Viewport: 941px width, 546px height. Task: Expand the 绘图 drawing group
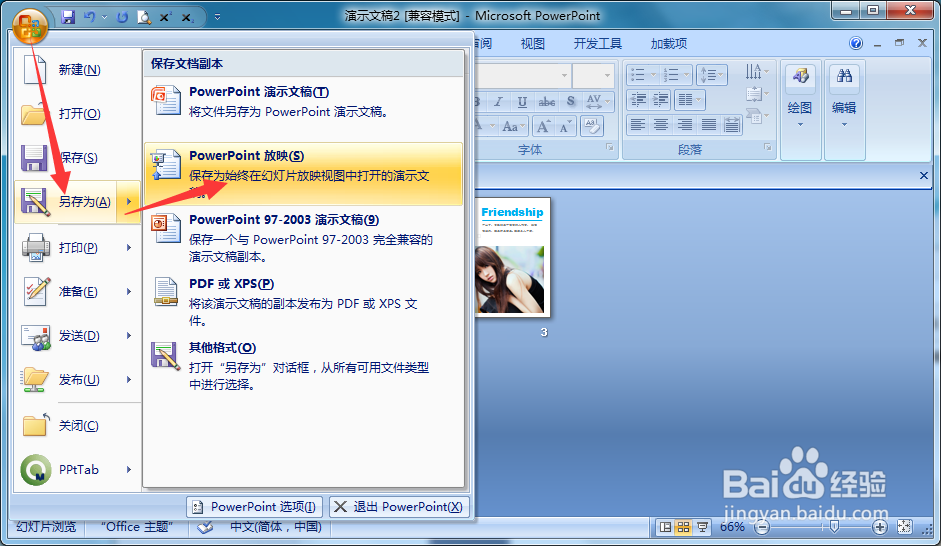pos(800,110)
